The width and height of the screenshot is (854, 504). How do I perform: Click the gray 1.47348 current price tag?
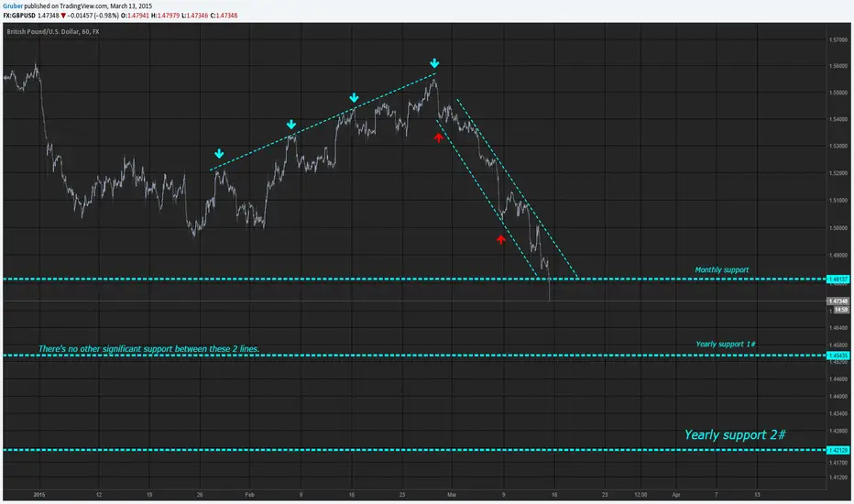838,301
